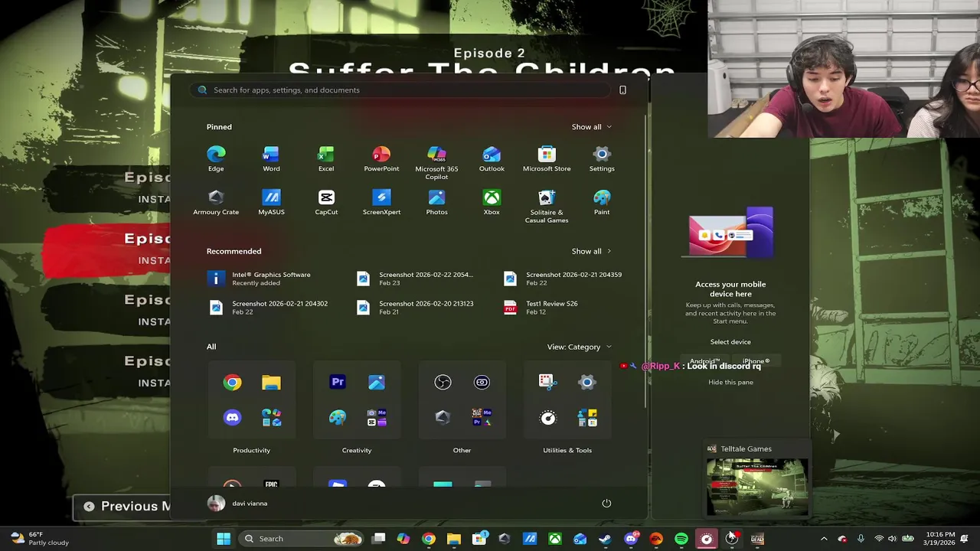Launch Armoury Crate pinned app
This screenshot has width=980, height=551.
coord(216,203)
